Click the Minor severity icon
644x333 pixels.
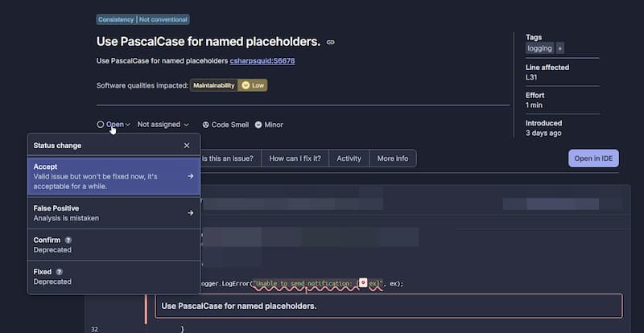point(258,125)
